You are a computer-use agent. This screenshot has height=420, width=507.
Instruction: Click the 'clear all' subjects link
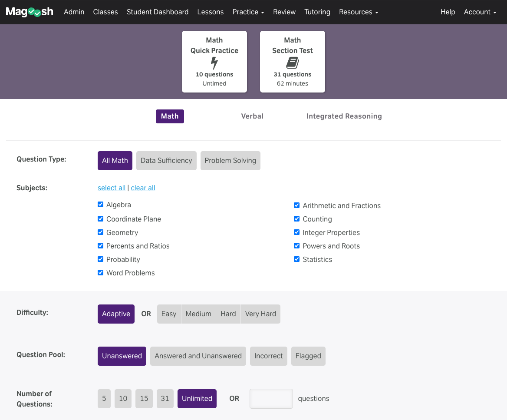(x=143, y=188)
